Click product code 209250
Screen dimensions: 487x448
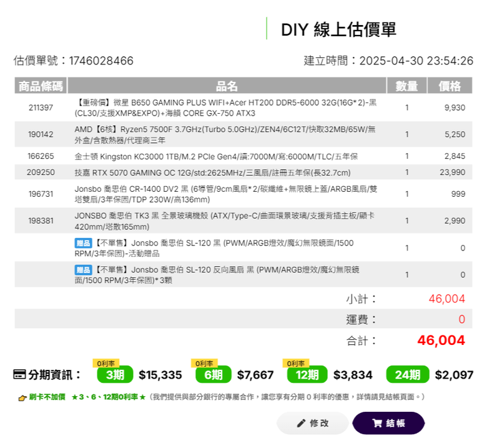41,172
